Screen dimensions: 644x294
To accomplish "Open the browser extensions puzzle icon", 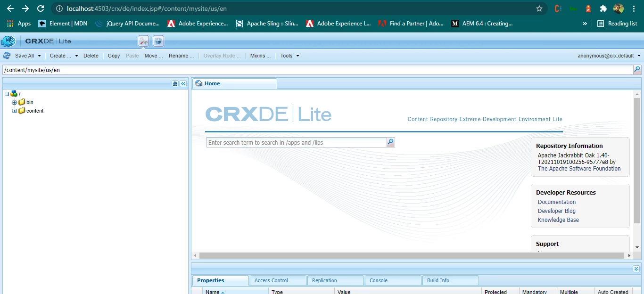I will pyautogui.click(x=603, y=8).
